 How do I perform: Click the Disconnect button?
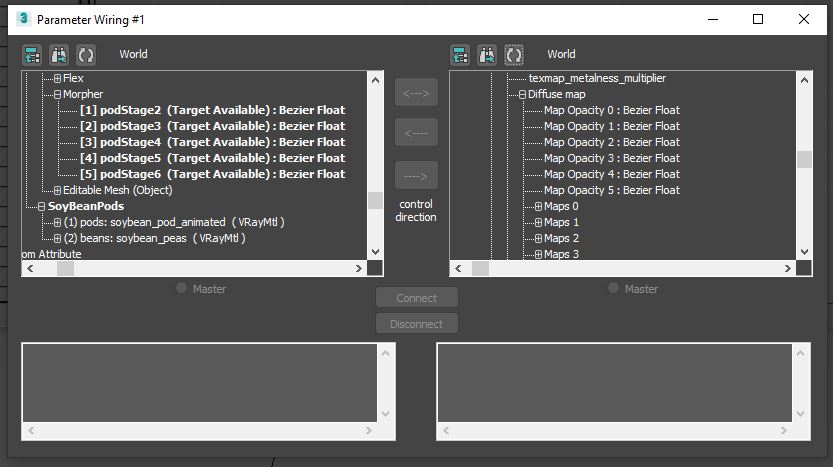click(416, 324)
